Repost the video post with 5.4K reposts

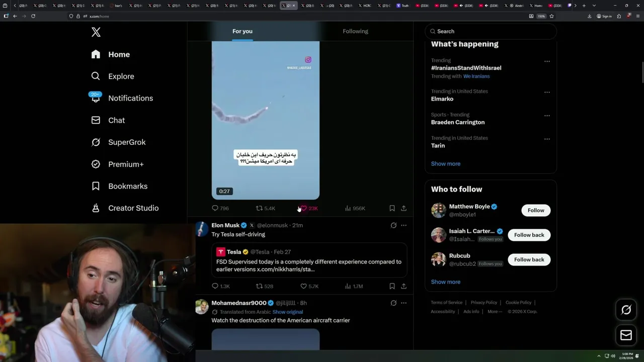(266, 208)
